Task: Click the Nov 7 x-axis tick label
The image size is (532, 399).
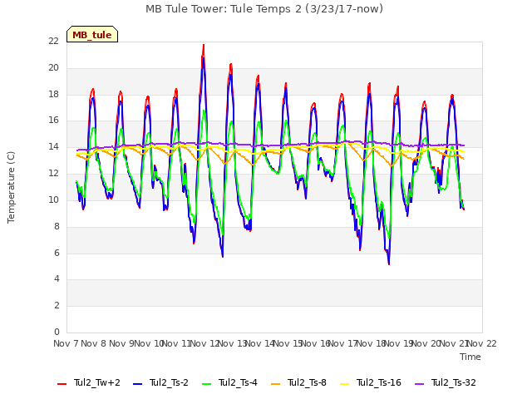Action: click(66, 343)
